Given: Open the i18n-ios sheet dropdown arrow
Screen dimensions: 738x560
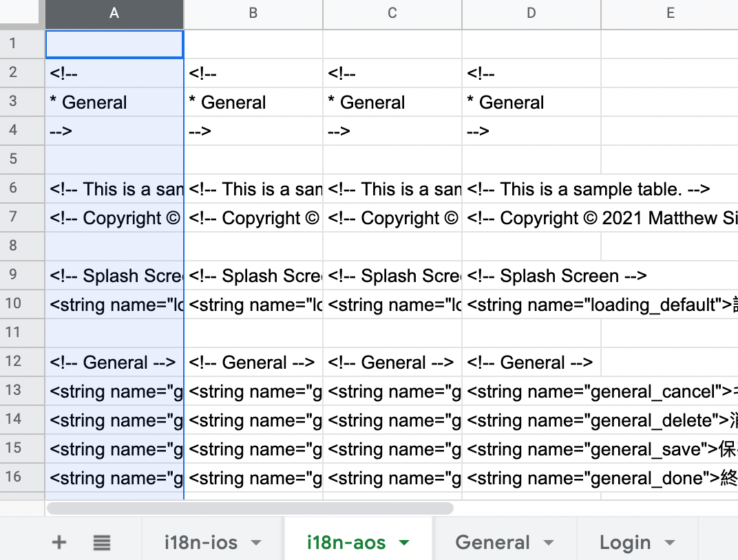Looking at the screenshot, I should pos(255,543).
